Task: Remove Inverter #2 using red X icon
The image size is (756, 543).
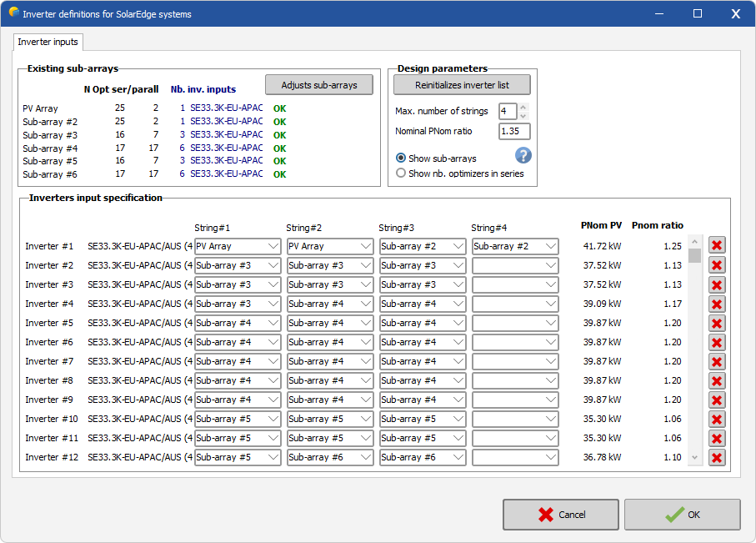Action: [717, 265]
